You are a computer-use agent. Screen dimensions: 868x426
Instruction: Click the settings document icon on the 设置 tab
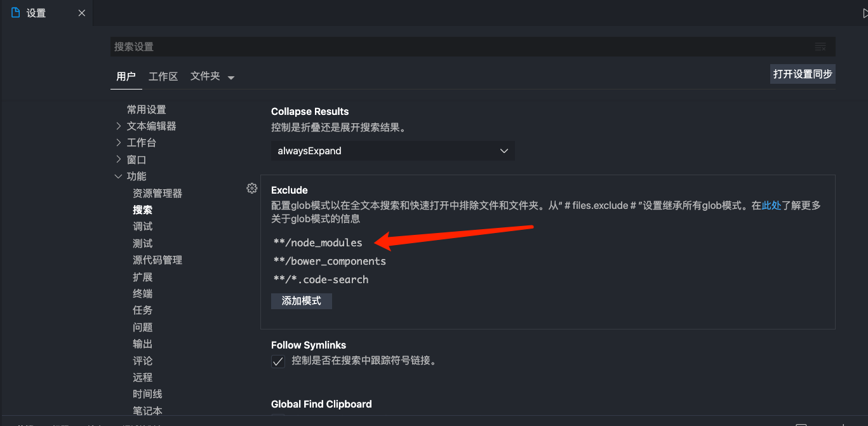coord(15,11)
